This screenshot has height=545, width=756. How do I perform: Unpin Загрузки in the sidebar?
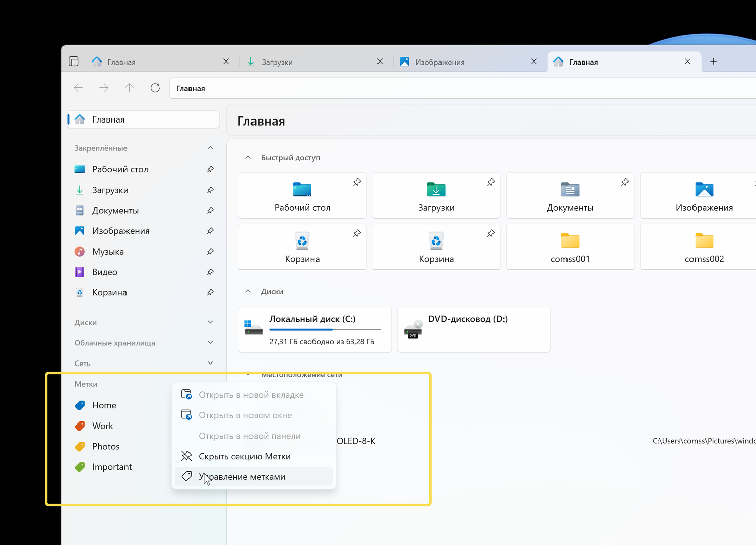click(x=210, y=190)
